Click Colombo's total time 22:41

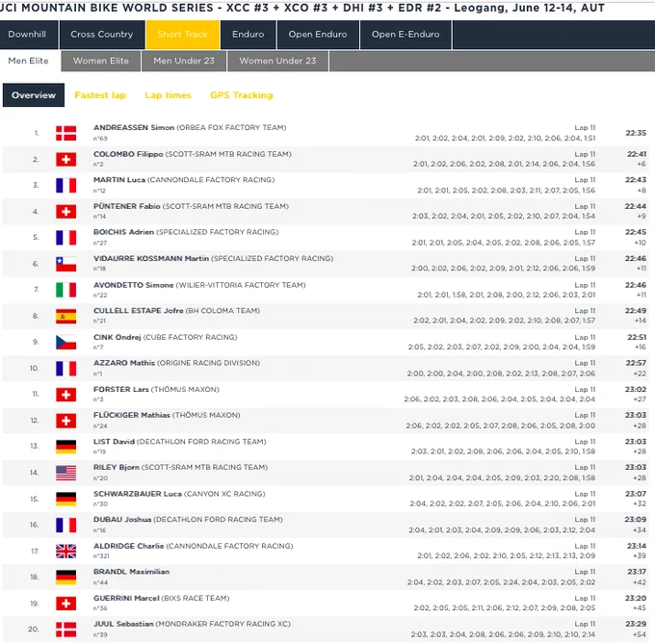(x=637, y=154)
